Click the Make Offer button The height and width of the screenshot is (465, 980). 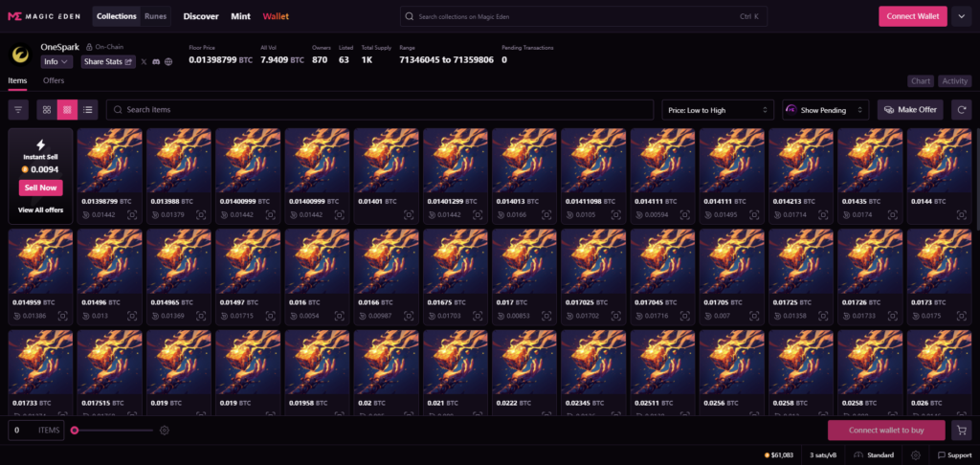click(x=910, y=110)
